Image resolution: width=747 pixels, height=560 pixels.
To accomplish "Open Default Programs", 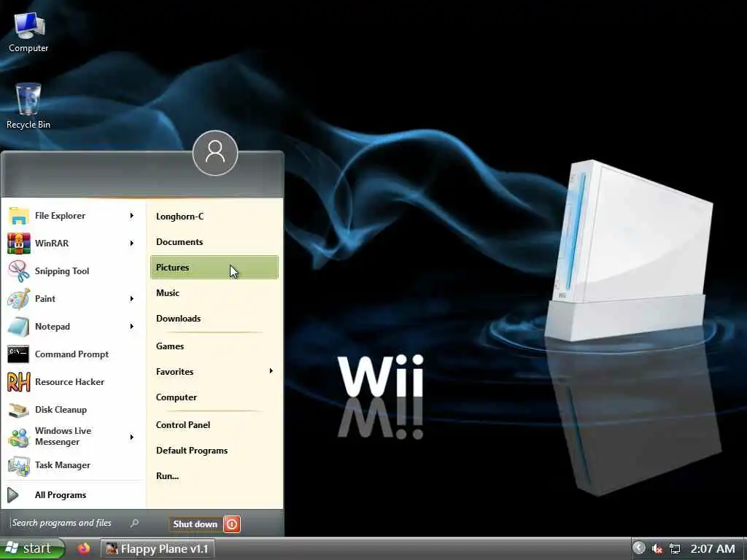I will [x=214, y=451].
